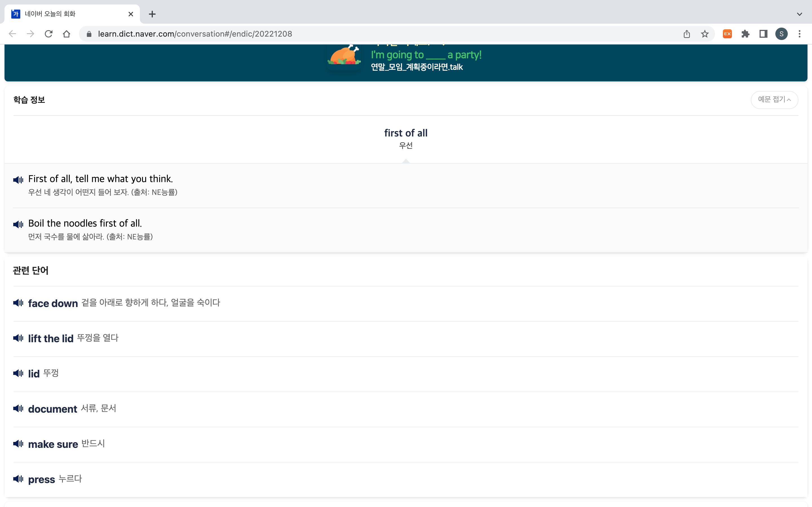The height and width of the screenshot is (507, 812).
Task: Open the tab search chevron dropdown
Action: coord(799,14)
